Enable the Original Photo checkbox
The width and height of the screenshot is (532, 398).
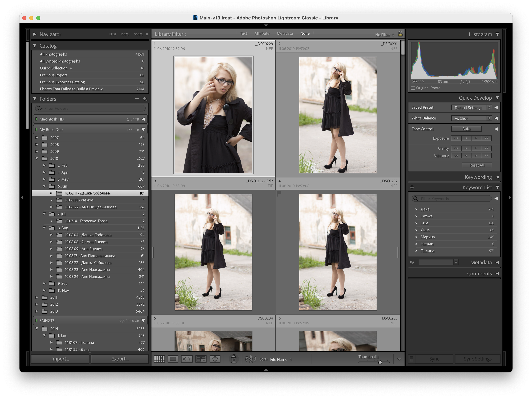(x=413, y=88)
